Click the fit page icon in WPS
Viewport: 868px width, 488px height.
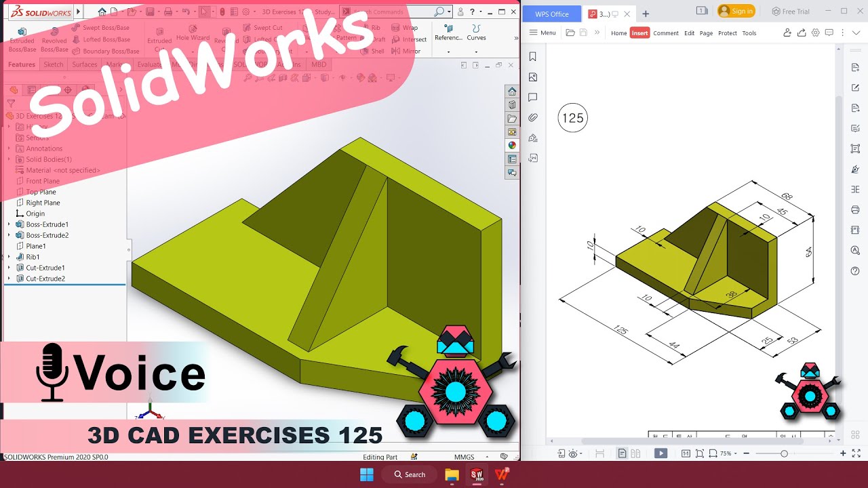[699, 453]
